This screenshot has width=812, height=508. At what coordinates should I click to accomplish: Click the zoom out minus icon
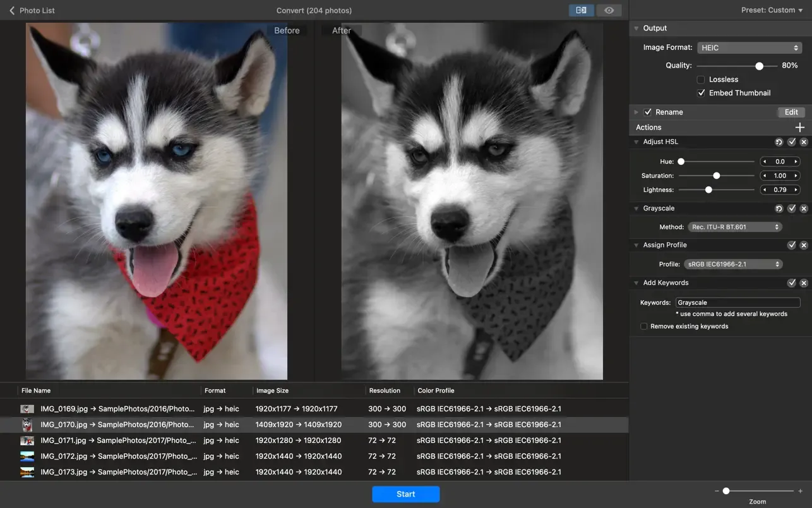click(x=717, y=491)
